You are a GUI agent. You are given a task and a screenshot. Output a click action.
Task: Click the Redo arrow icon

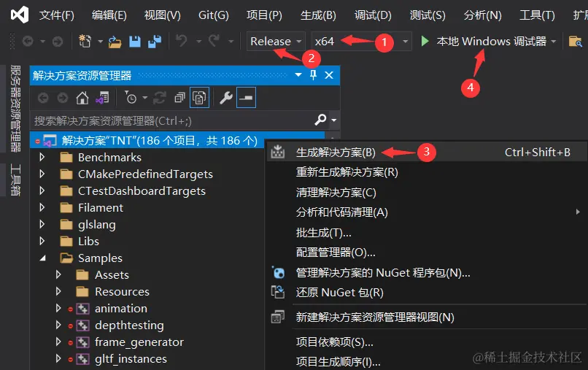tap(214, 41)
